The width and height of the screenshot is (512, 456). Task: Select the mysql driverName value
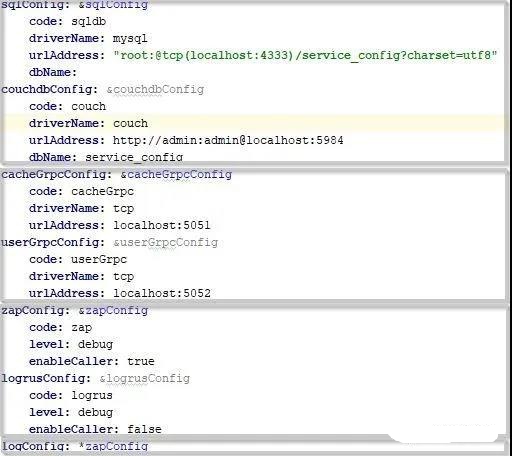[130, 39]
